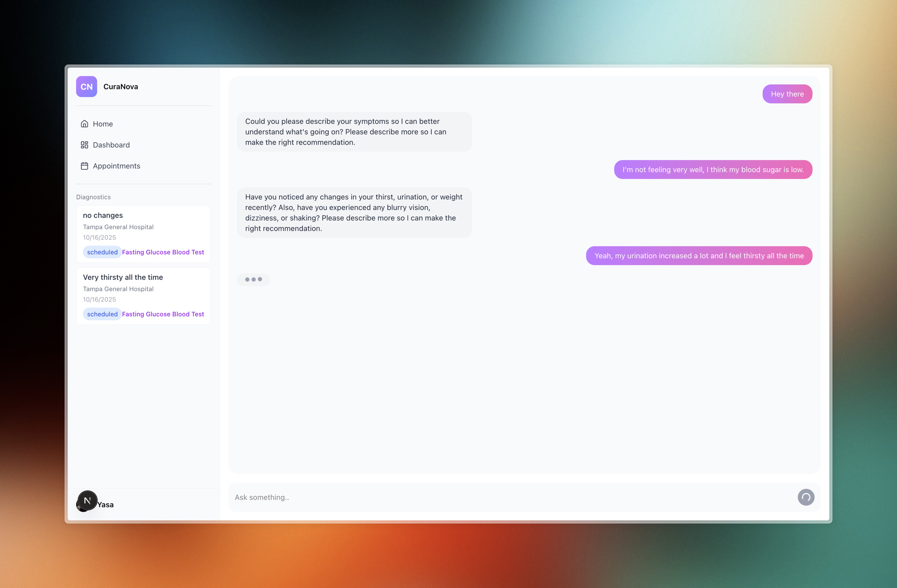Image resolution: width=897 pixels, height=588 pixels.
Task: Open the Home menu item
Action: (103, 124)
